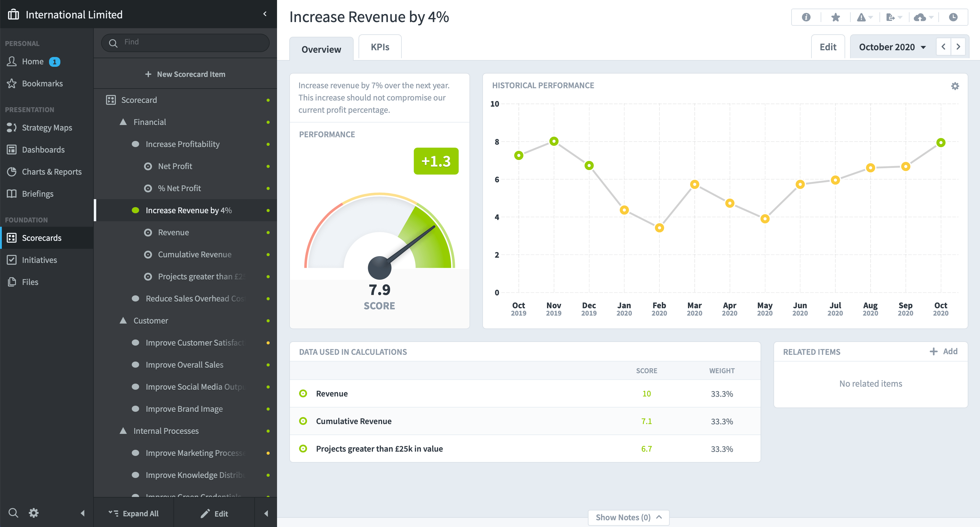The width and height of the screenshot is (980, 527).
Task: Click Expand All in the tree footer
Action: click(x=134, y=513)
